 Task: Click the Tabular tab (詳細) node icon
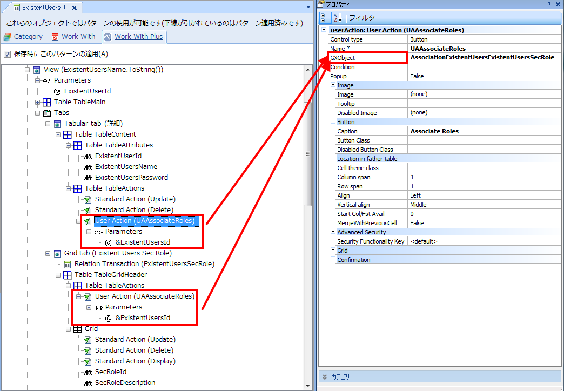tap(57, 124)
